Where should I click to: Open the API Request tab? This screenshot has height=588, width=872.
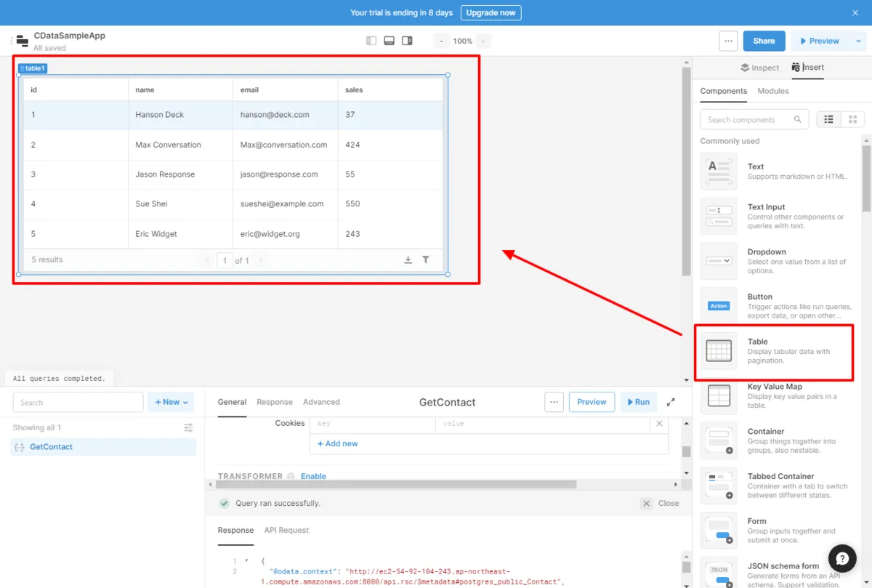click(286, 531)
